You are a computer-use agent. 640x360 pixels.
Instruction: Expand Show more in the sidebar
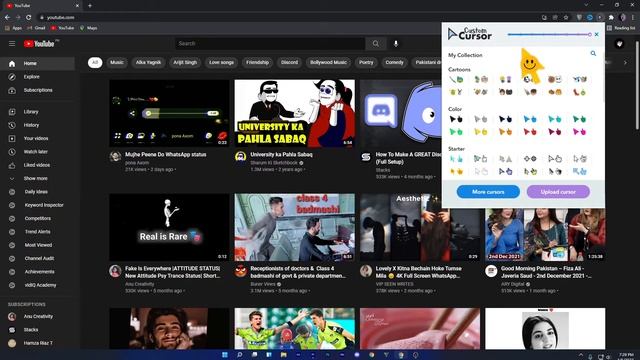(38, 178)
